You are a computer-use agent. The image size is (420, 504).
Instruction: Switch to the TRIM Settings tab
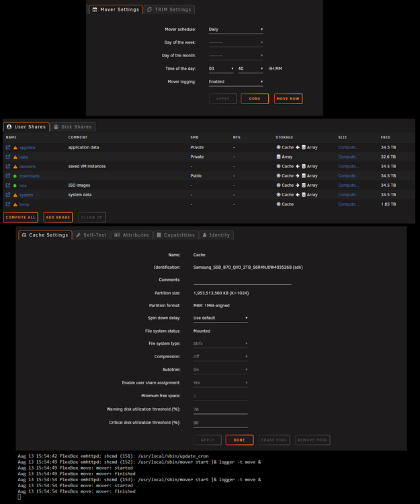pyautogui.click(x=169, y=9)
